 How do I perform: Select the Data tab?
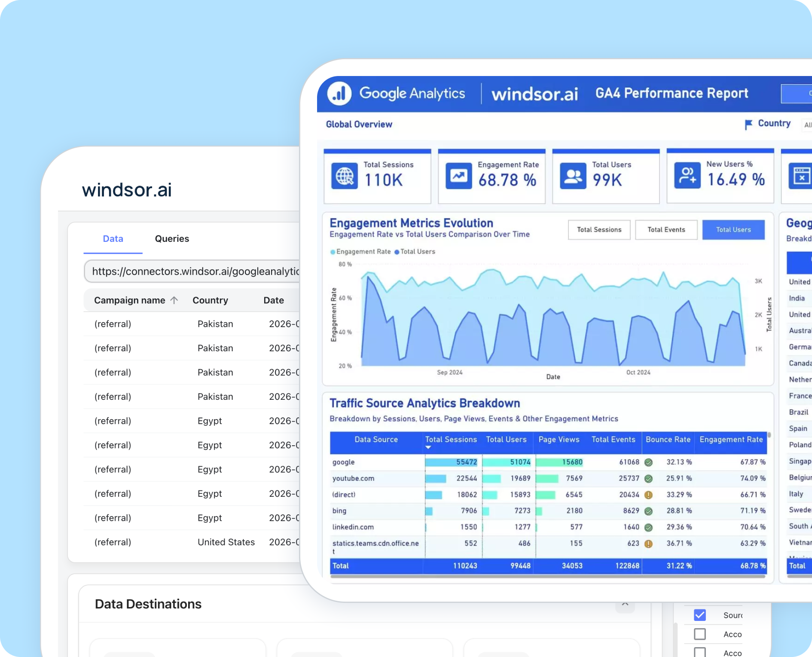(112, 239)
